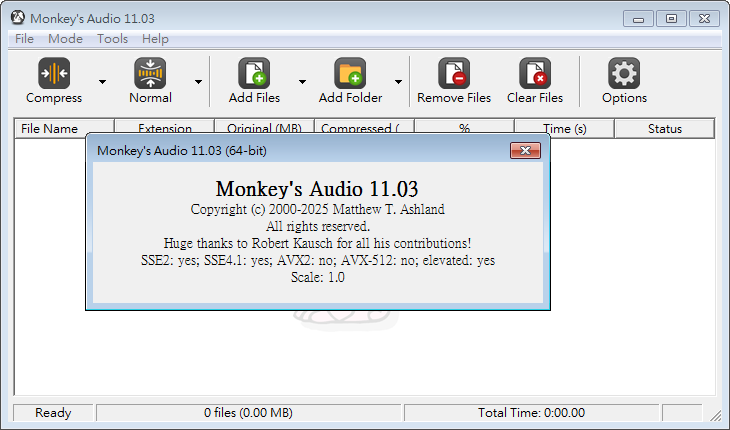Expand the Compress mode dropdown arrow
This screenshot has height=430, width=730.
tap(102, 82)
